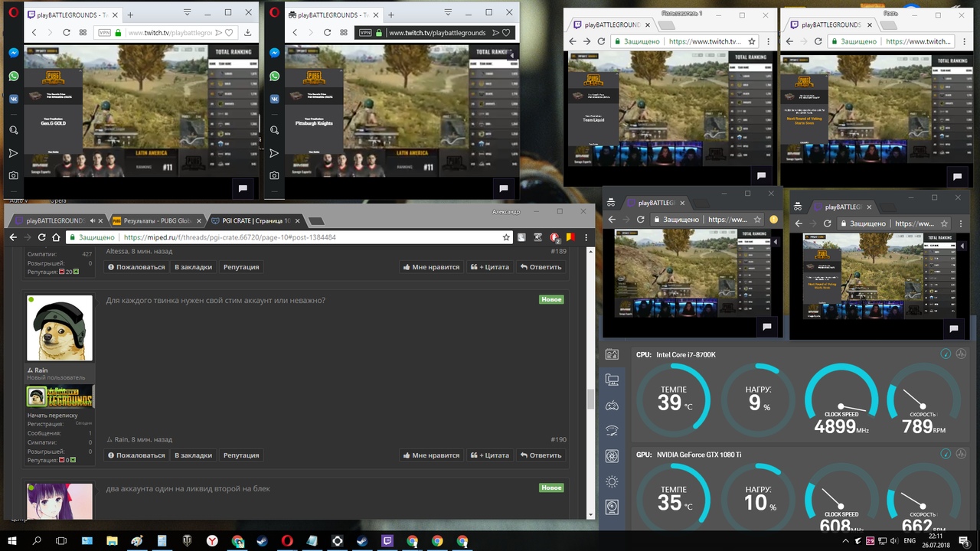Open a new tab in the private Opera window
Screen dimensions: 980x551
(x=390, y=15)
